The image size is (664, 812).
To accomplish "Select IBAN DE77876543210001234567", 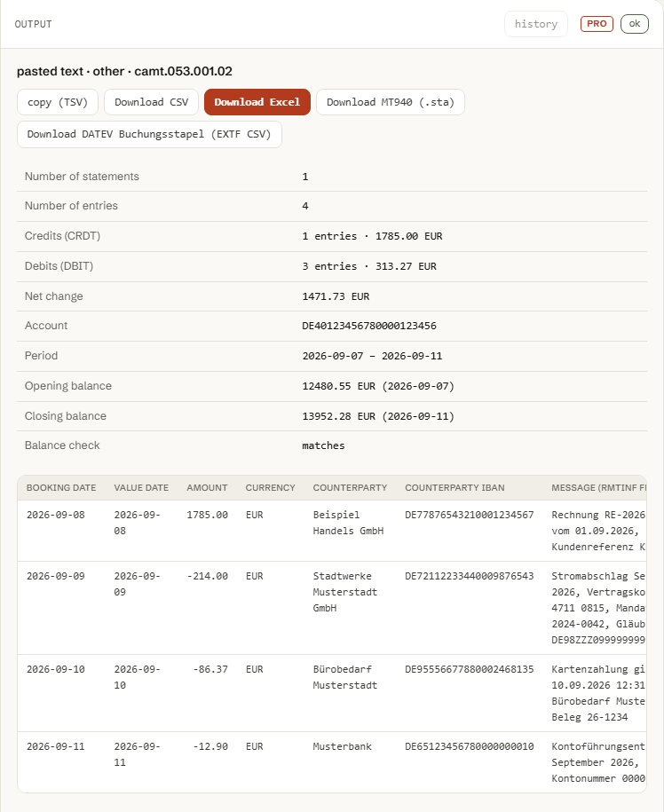I will click(x=470, y=515).
